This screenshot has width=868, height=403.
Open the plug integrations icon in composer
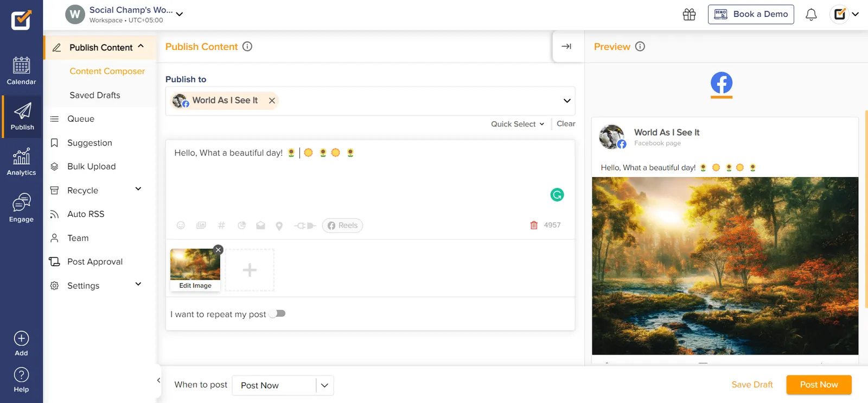tap(305, 225)
